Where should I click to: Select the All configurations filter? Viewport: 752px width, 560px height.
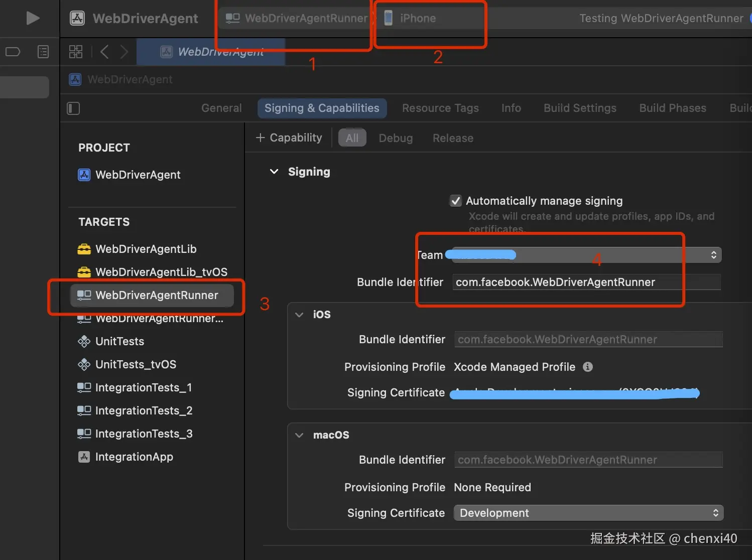pyautogui.click(x=352, y=137)
